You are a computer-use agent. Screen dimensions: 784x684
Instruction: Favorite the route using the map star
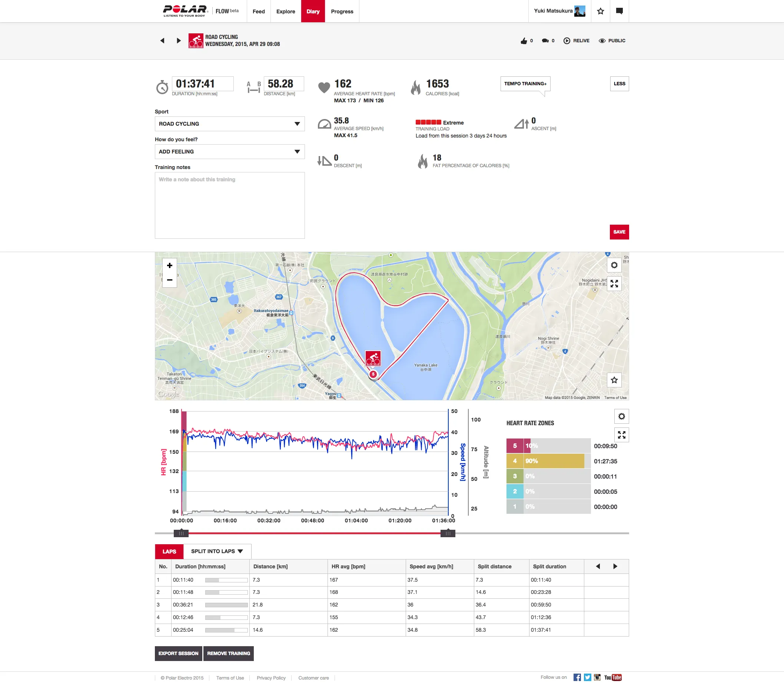click(614, 380)
